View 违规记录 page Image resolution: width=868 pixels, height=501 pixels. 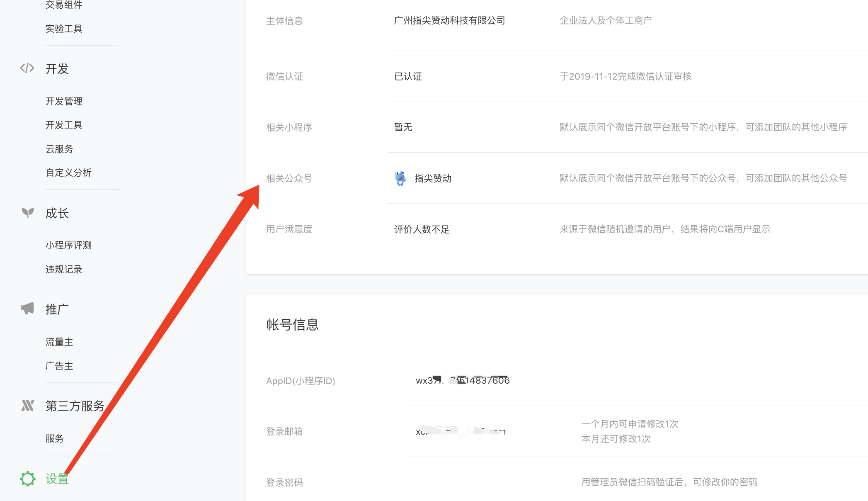pos(64,269)
